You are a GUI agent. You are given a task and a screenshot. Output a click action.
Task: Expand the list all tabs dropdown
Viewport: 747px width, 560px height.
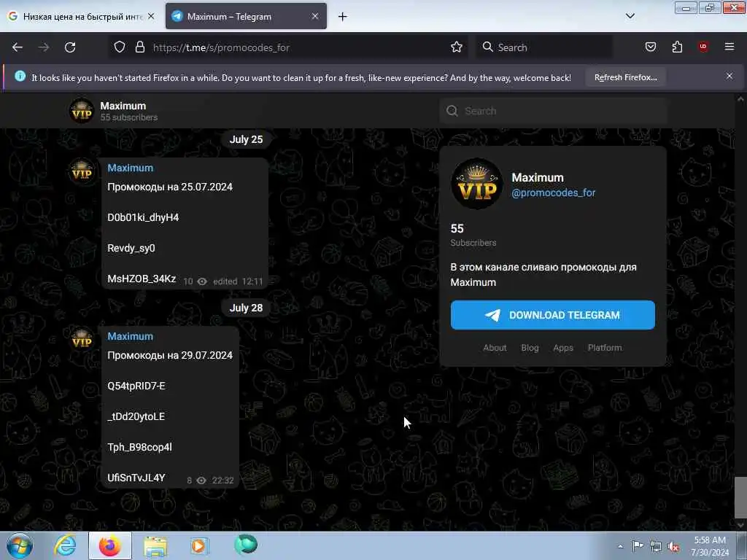pyautogui.click(x=630, y=16)
